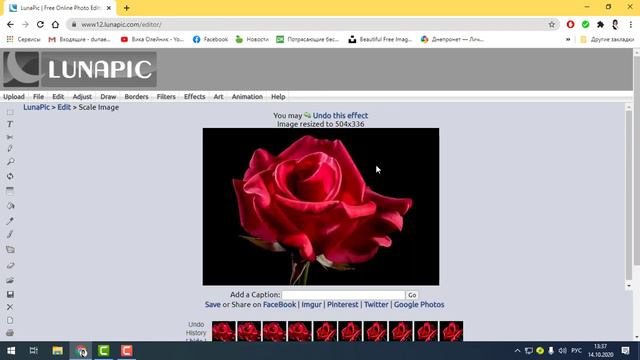This screenshot has width=640, height=360.
Task: Open the Edit menu
Action: click(x=58, y=97)
